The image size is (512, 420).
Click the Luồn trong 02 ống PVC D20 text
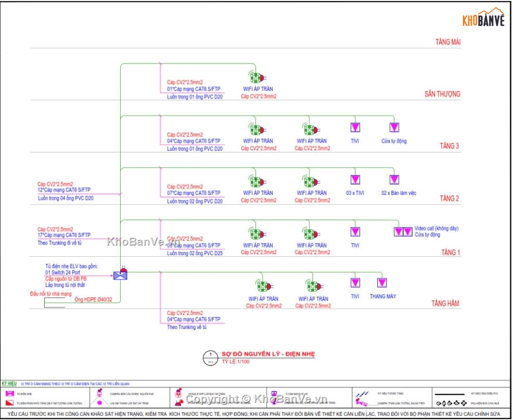(195, 201)
